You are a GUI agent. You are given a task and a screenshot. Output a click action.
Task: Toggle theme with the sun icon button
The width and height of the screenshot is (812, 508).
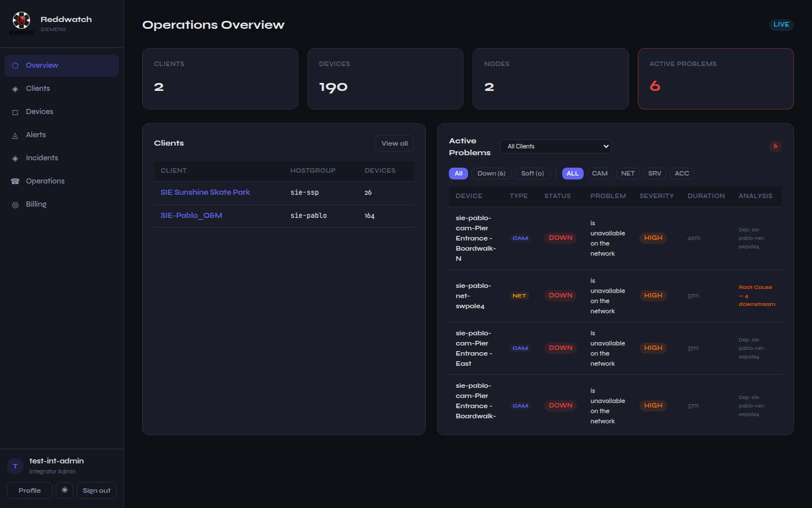pyautogui.click(x=64, y=491)
